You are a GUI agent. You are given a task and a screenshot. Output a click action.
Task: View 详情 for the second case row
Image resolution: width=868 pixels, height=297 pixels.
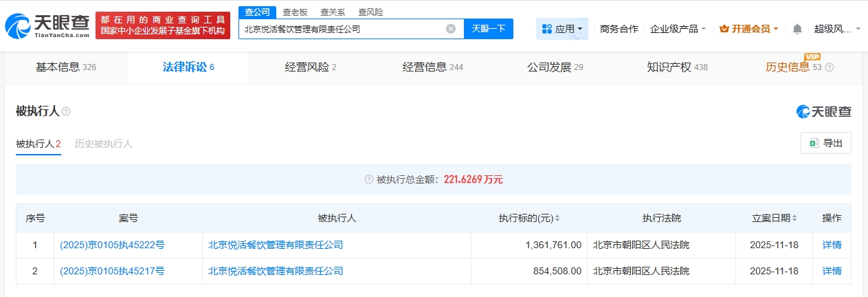(832, 271)
